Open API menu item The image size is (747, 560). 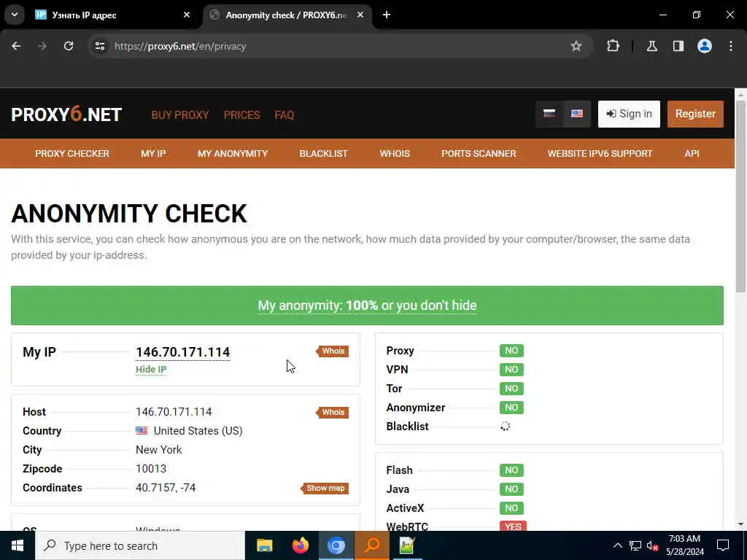[x=692, y=153]
